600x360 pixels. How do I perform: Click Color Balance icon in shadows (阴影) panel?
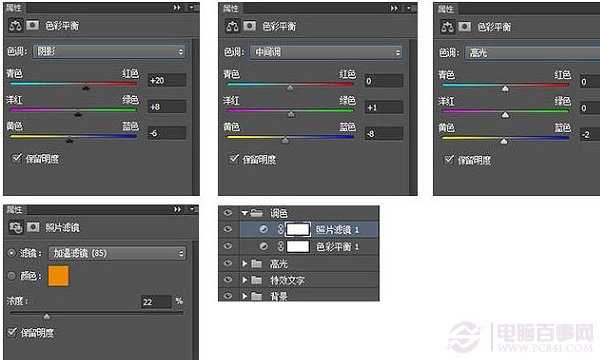(16, 26)
